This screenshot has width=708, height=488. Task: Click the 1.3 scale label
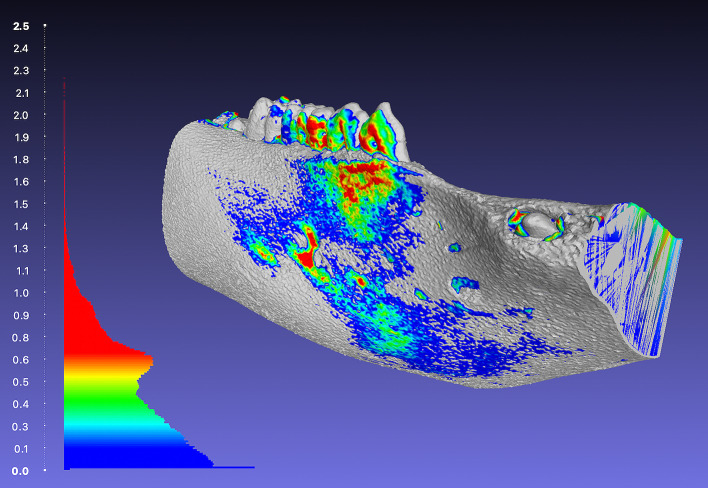tap(21, 248)
